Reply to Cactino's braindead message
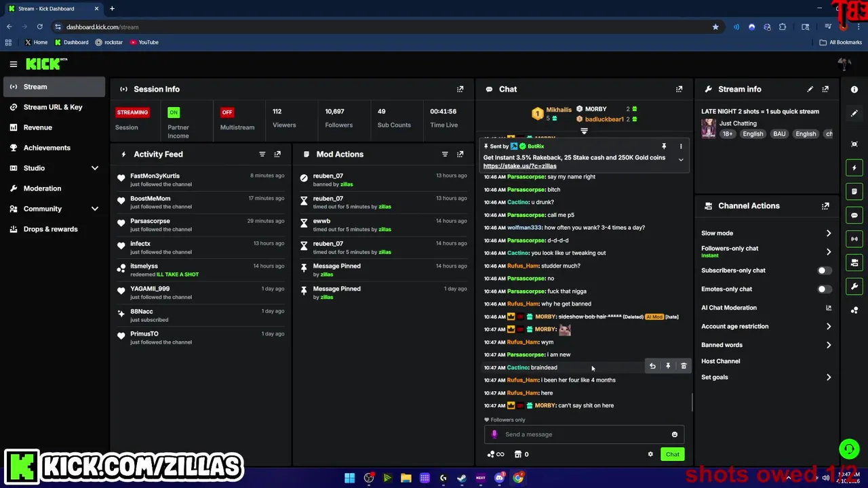 click(x=652, y=366)
